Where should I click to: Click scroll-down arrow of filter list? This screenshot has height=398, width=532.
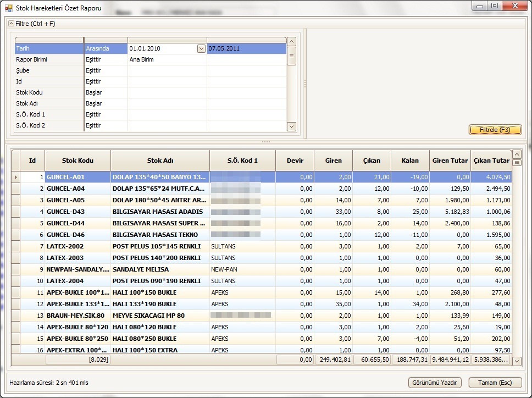coord(291,127)
